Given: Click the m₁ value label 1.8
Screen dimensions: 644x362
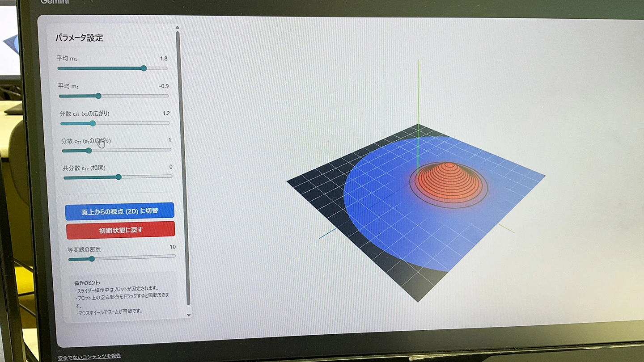Looking at the screenshot, I should [x=163, y=59].
